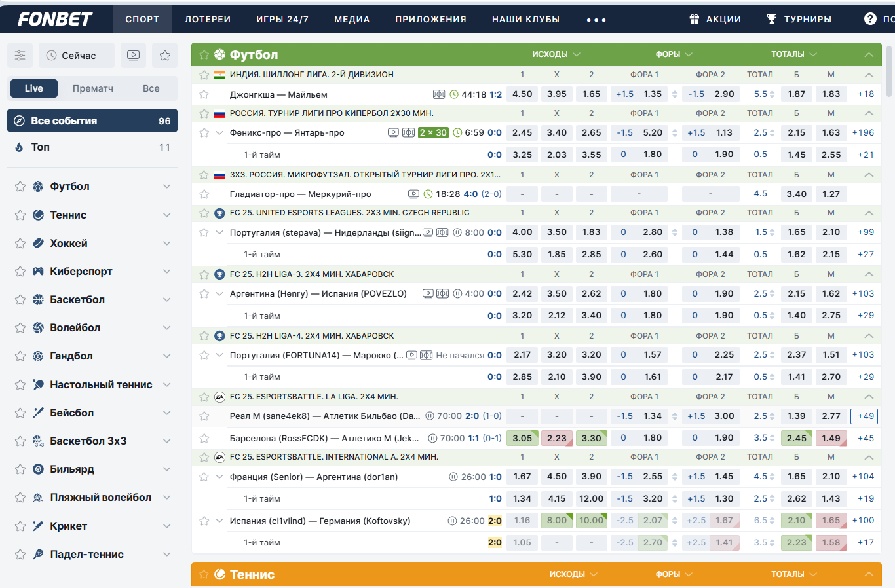Open the filter settings sliders icon
This screenshot has width=895, height=588.
coord(20,56)
